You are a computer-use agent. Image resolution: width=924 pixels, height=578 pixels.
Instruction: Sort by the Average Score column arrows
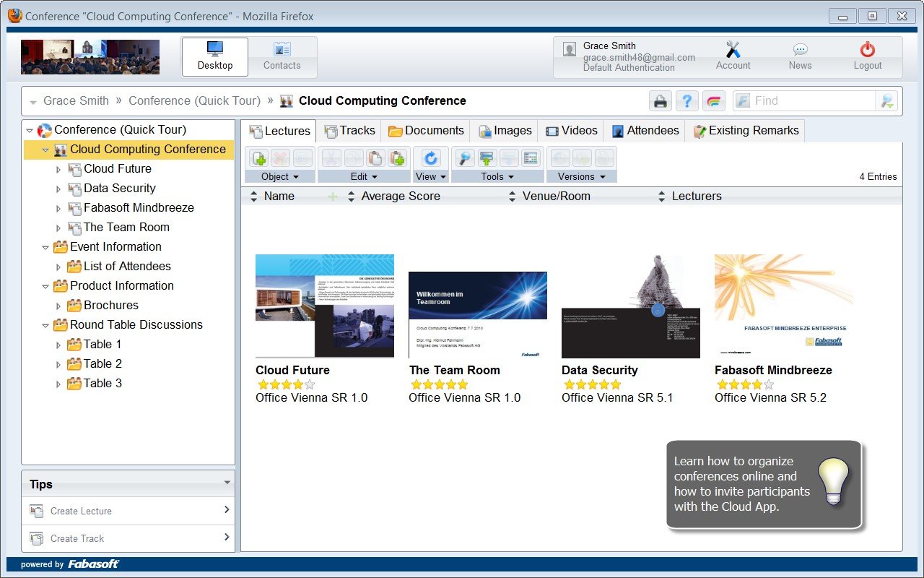(351, 197)
